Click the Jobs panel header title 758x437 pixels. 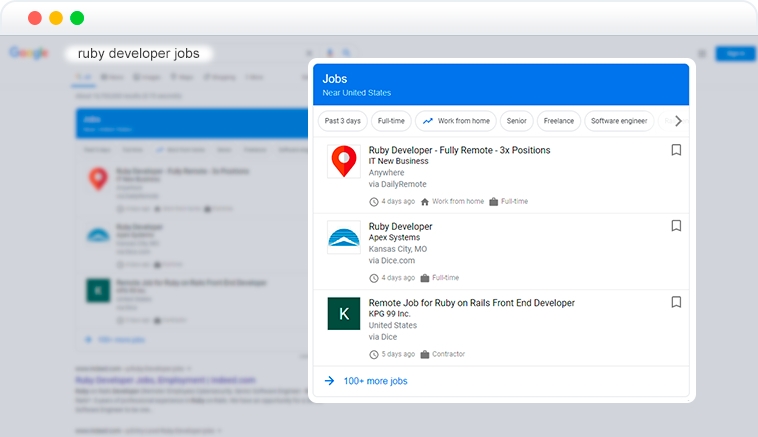coord(335,79)
